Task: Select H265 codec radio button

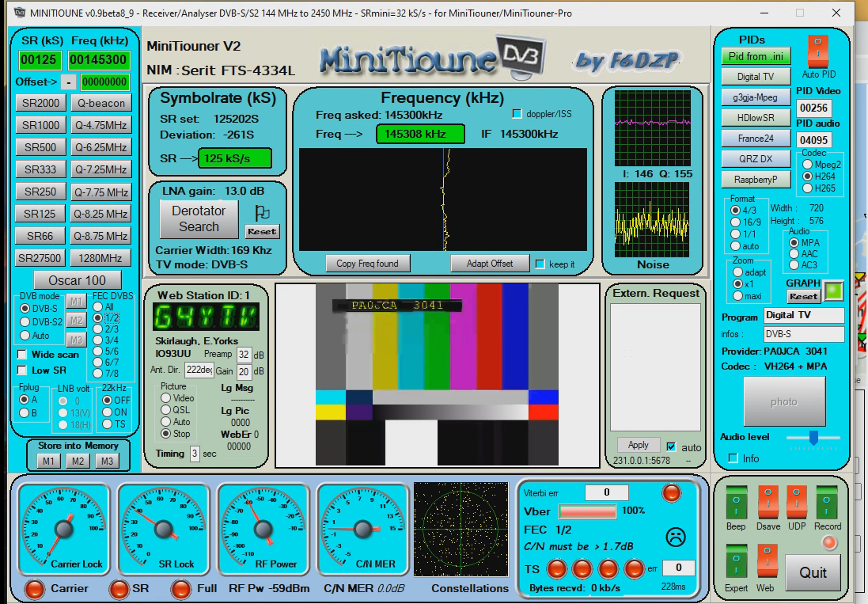Action: [x=808, y=188]
